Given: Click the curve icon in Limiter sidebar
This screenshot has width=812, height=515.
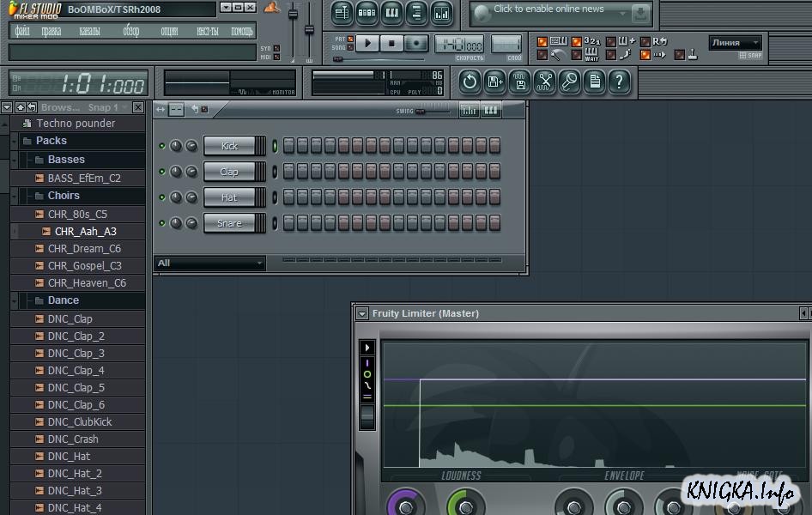Looking at the screenshot, I should pos(367,385).
